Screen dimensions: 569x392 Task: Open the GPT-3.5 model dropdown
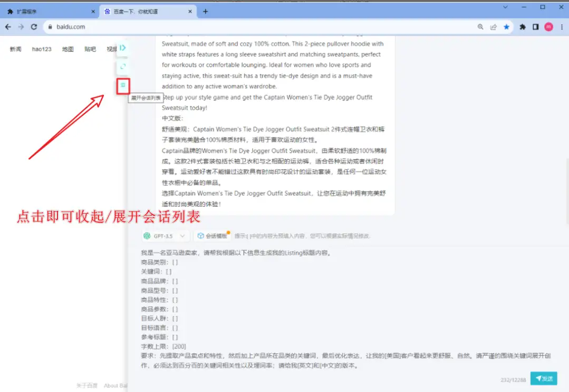[x=165, y=236]
